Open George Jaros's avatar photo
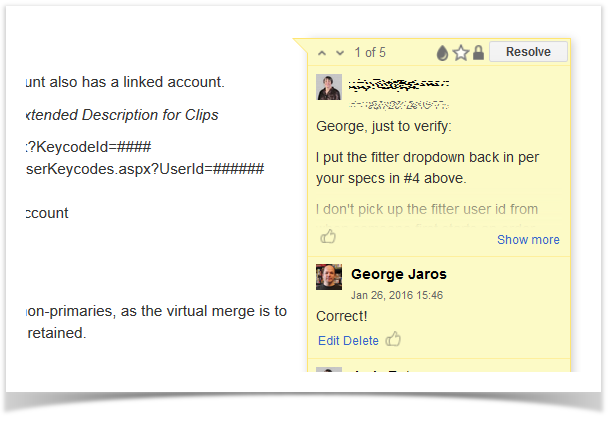This screenshot has width=615, height=421. pos(329,277)
